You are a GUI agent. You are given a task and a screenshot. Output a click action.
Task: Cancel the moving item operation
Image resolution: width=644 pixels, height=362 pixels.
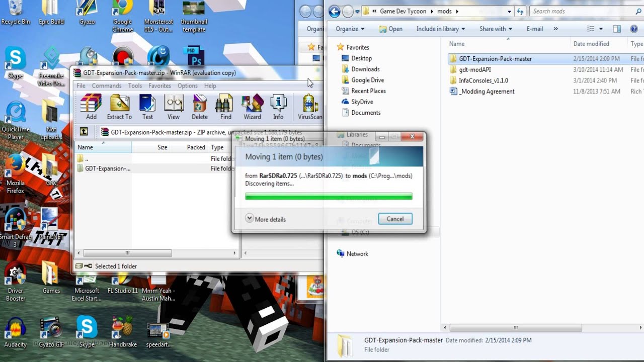pyautogui.click(x=395, y=219)
